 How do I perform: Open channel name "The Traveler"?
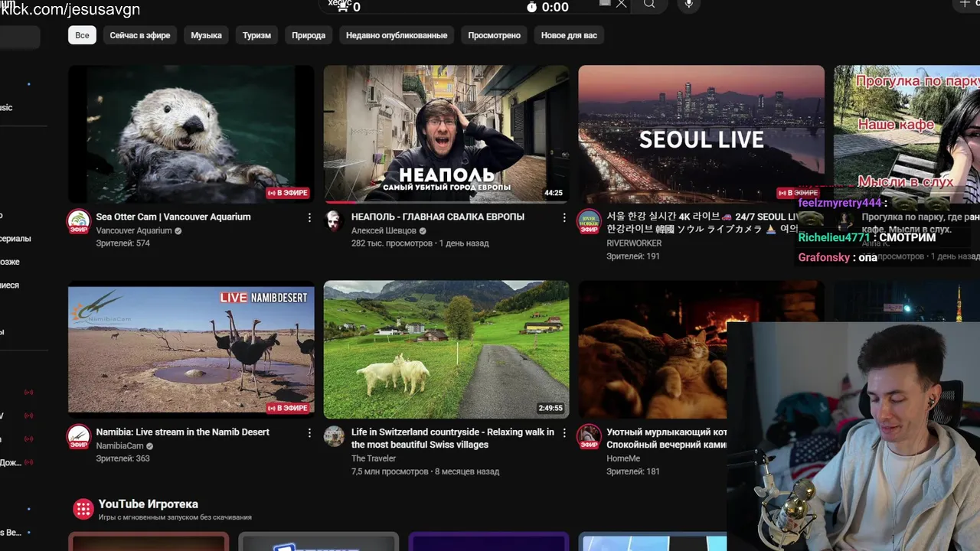[x=374, y=458]
